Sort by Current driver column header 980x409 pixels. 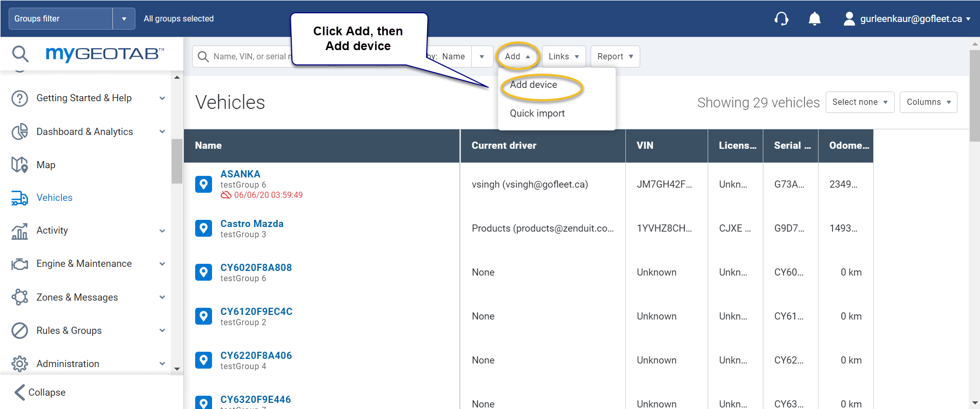[543, 146]
